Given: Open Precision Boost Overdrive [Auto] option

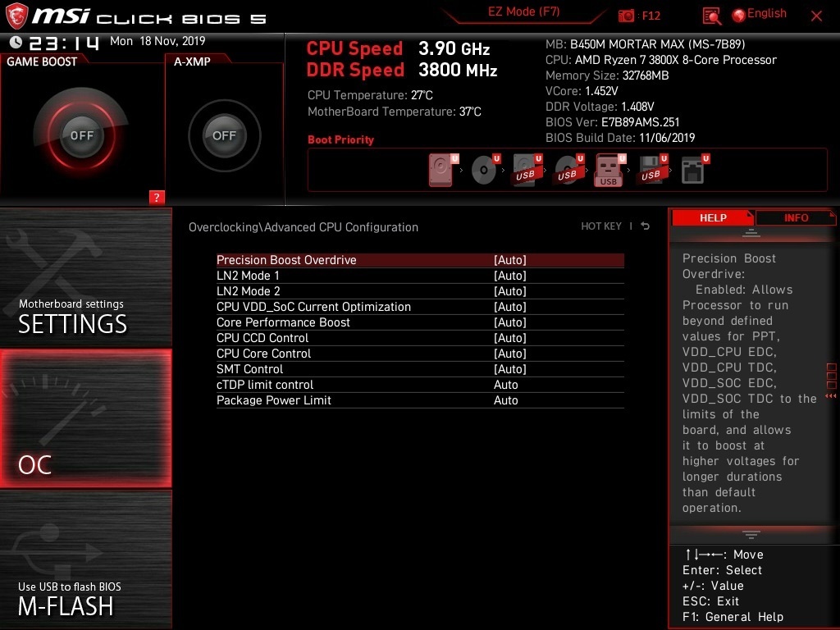Looking at the screenshot, I should [420, 260].
